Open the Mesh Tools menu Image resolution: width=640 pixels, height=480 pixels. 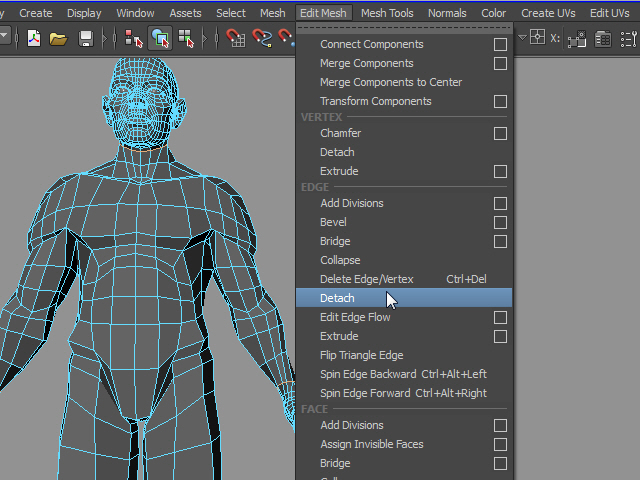(x=387, y=13)
